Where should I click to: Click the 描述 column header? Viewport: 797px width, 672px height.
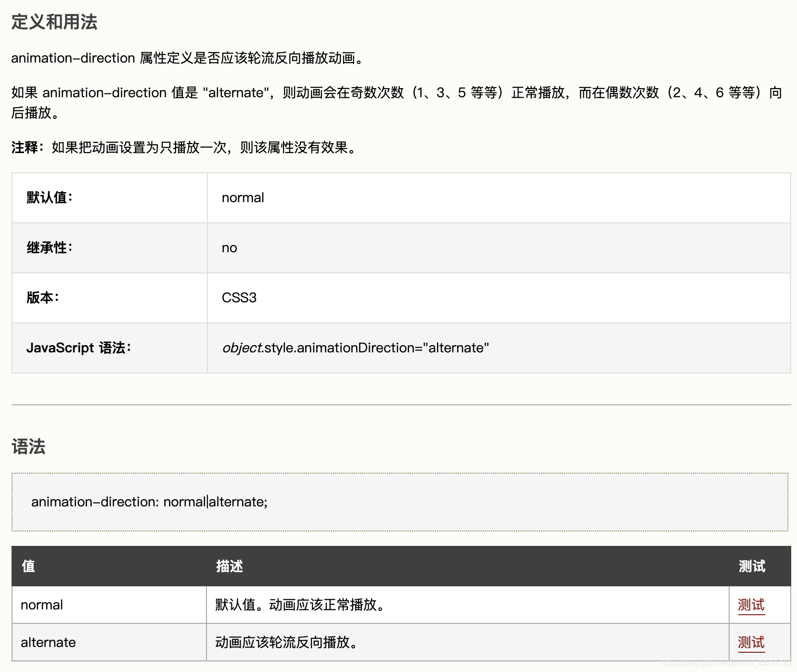pyautogui.click(x=229, y=566)
